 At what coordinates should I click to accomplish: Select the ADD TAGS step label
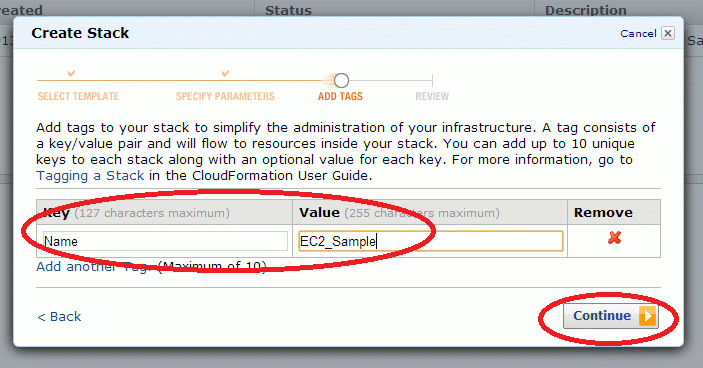(340, 96)
